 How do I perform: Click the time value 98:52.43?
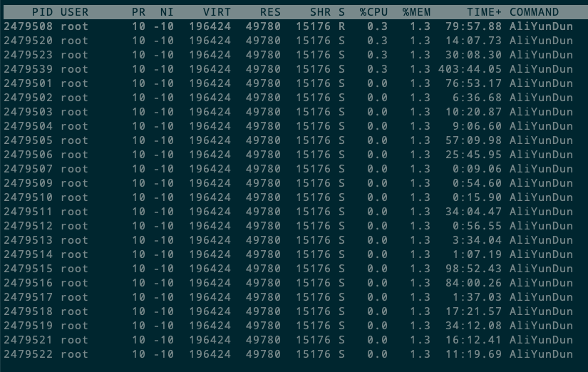tap(473, 269)
